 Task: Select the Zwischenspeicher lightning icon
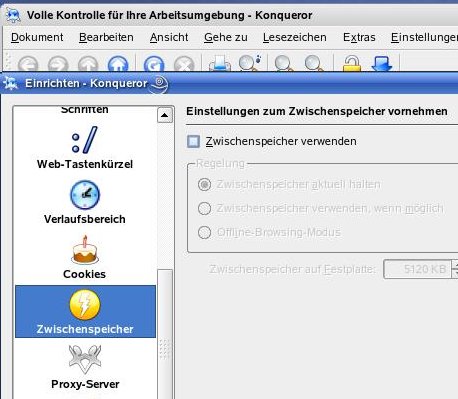point(85,305)
